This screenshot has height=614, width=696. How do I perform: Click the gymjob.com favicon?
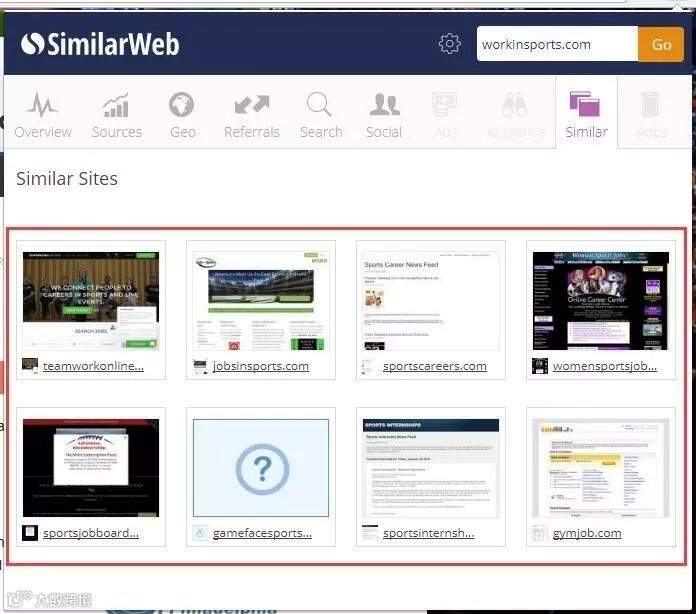pyautogui.click(x=540, y=533)
